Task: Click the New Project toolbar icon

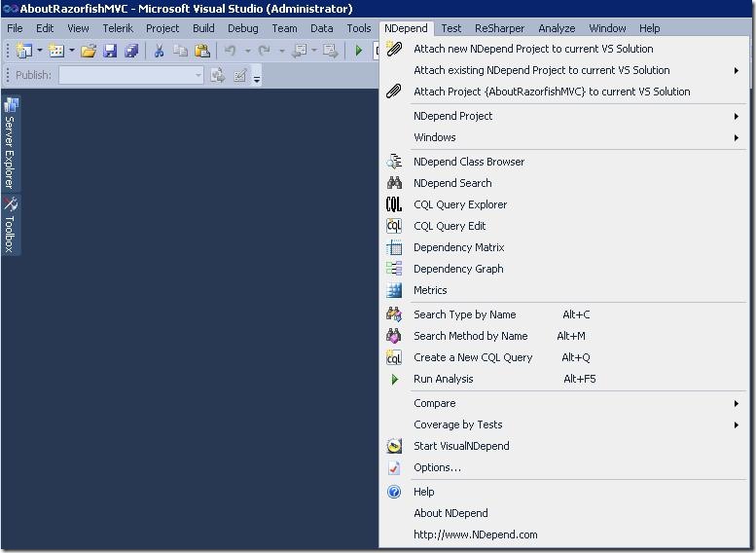Action: pyautogui.click(x=23, y=51)
